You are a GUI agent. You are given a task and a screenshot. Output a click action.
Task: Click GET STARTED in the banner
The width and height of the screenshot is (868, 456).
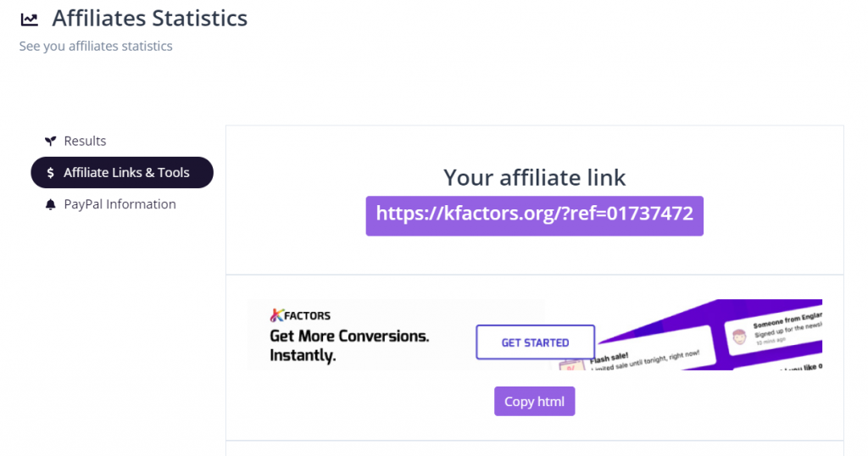coord(536,342)
